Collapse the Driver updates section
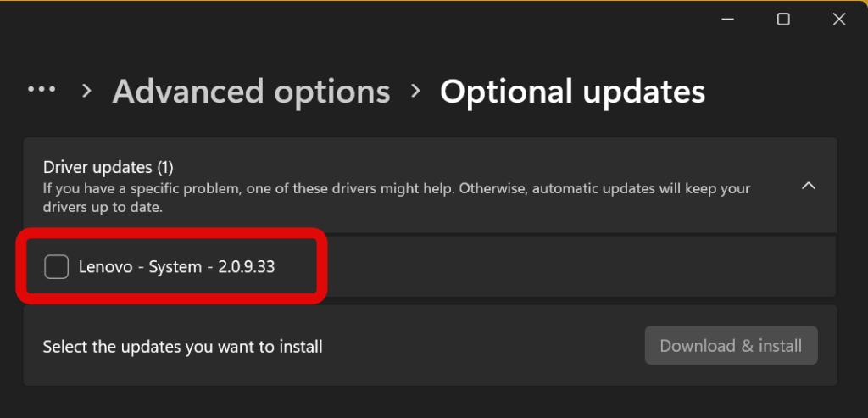 coord(809,185)
